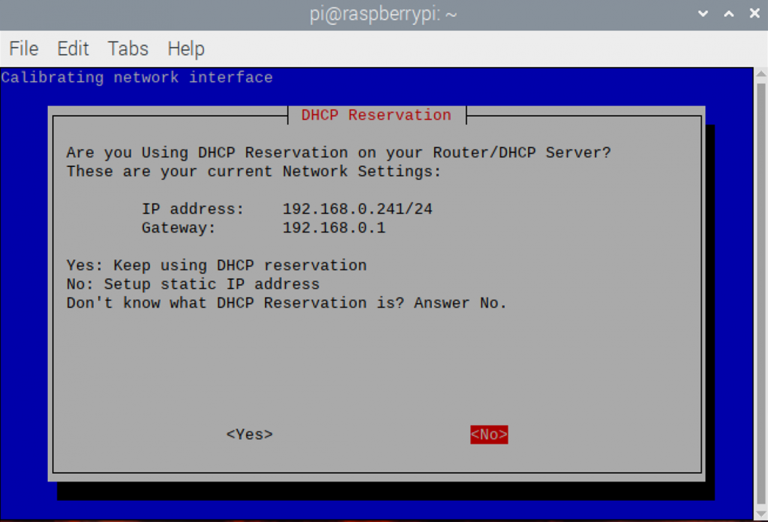
Task: Close the terminal with the X icon
Action: [x=752, y=14]
